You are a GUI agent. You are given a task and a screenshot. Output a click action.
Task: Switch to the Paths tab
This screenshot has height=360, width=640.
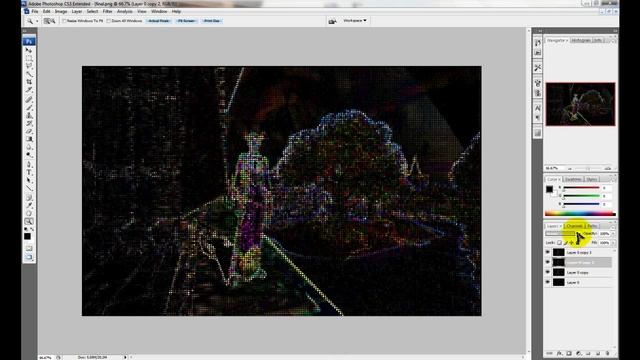pos(592,226)
